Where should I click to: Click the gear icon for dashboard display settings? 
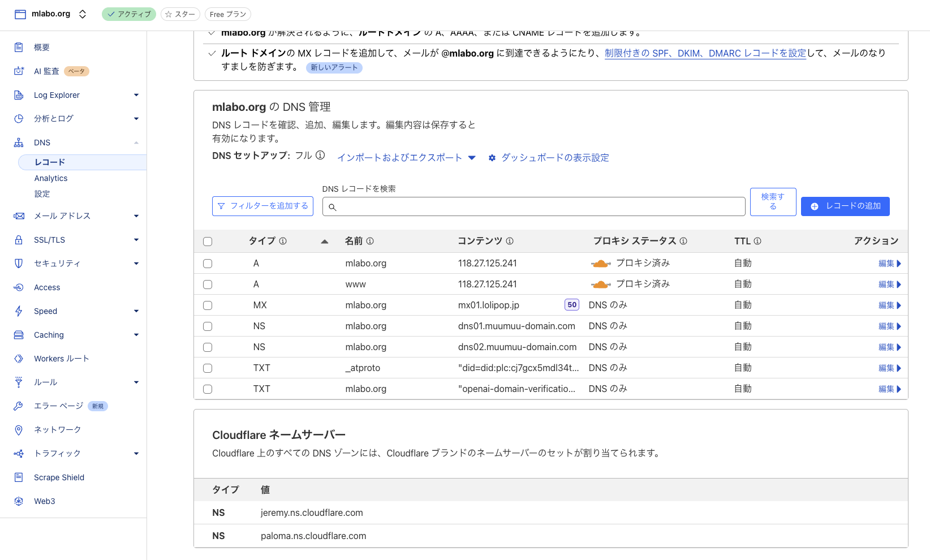coord(492,158)
